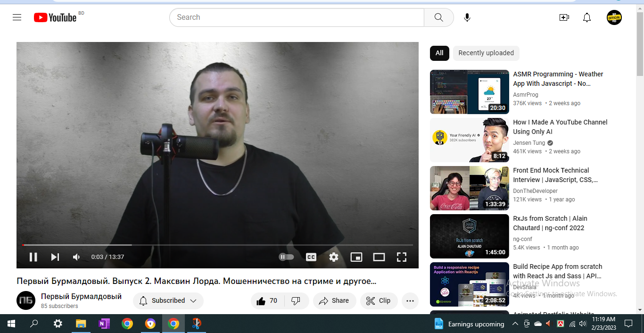The image size is (644, 333).
Task: Open ASMR Programming Weather App thumbnail
Action: 470,92
